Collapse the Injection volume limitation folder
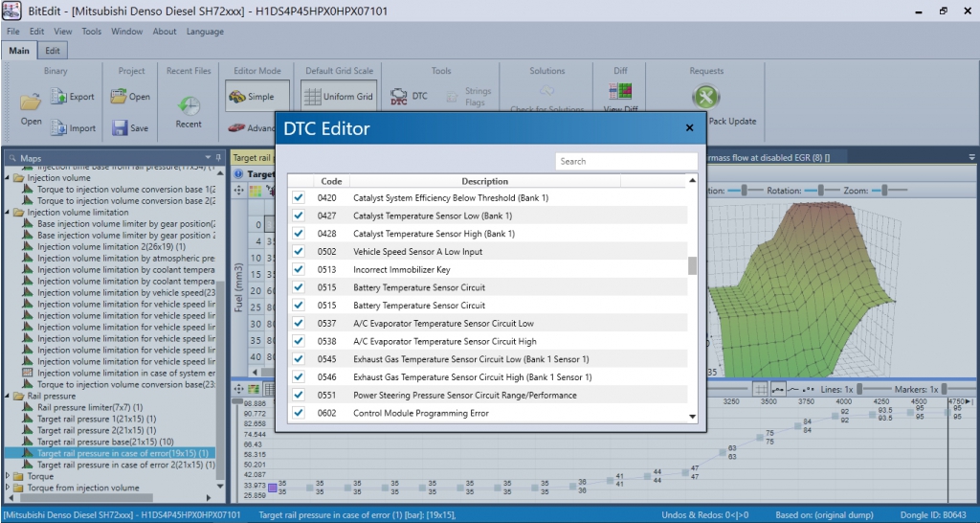 click(x=9, y=212)
